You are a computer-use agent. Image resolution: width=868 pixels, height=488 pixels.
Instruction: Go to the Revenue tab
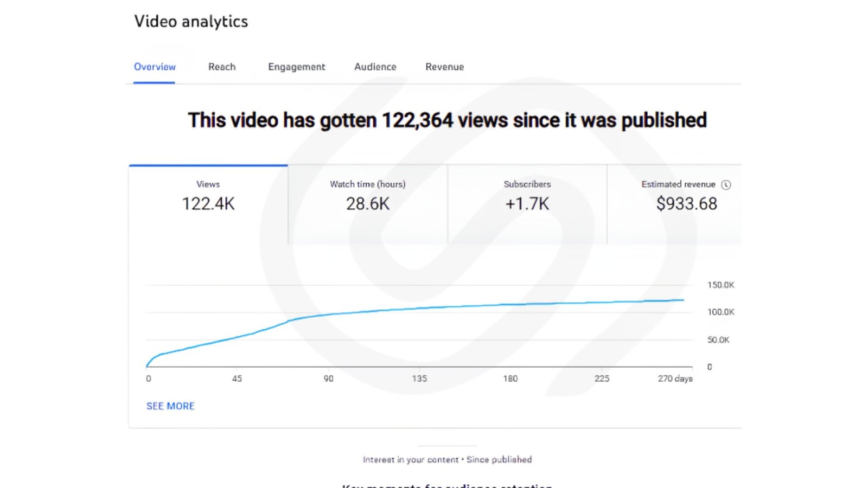point(445,67)
